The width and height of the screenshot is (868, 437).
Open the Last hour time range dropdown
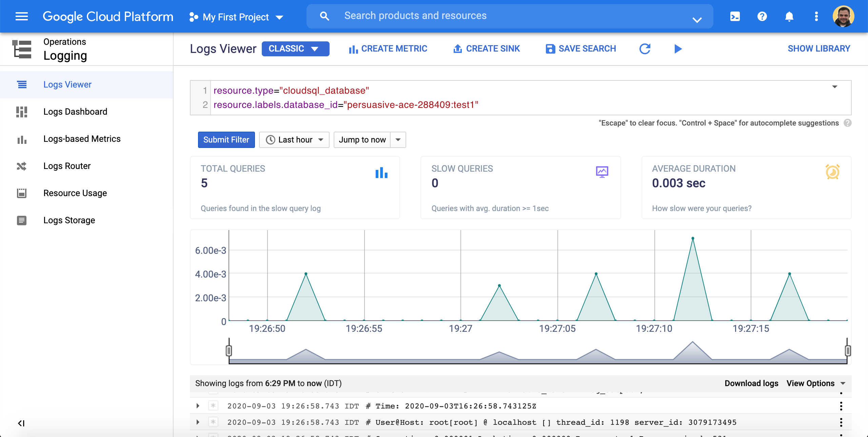point(294,140)
